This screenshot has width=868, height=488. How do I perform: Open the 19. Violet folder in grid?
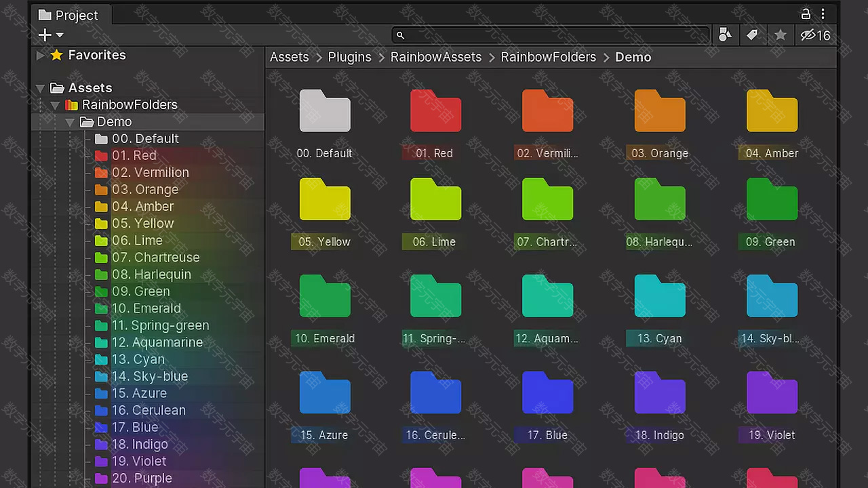click(x=772, y=393)
